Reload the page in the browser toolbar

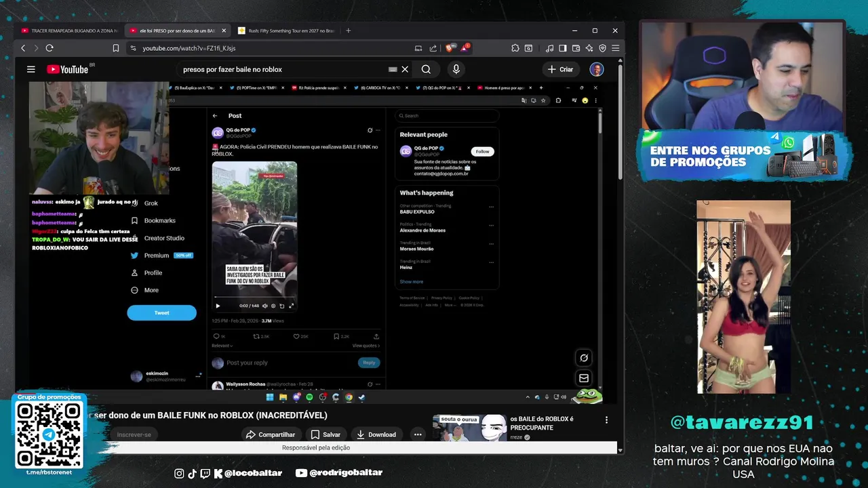(x=50, y=48)
